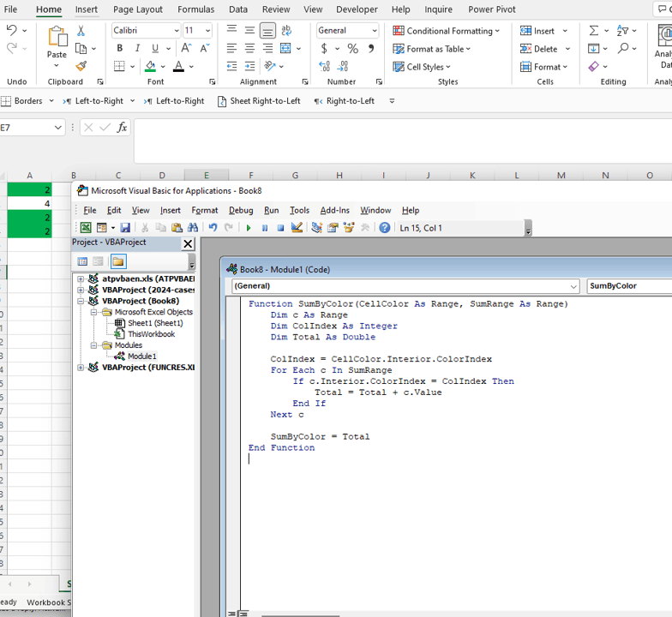
Task: Click the Insert Function fx icon
Action: click(122, 127)
